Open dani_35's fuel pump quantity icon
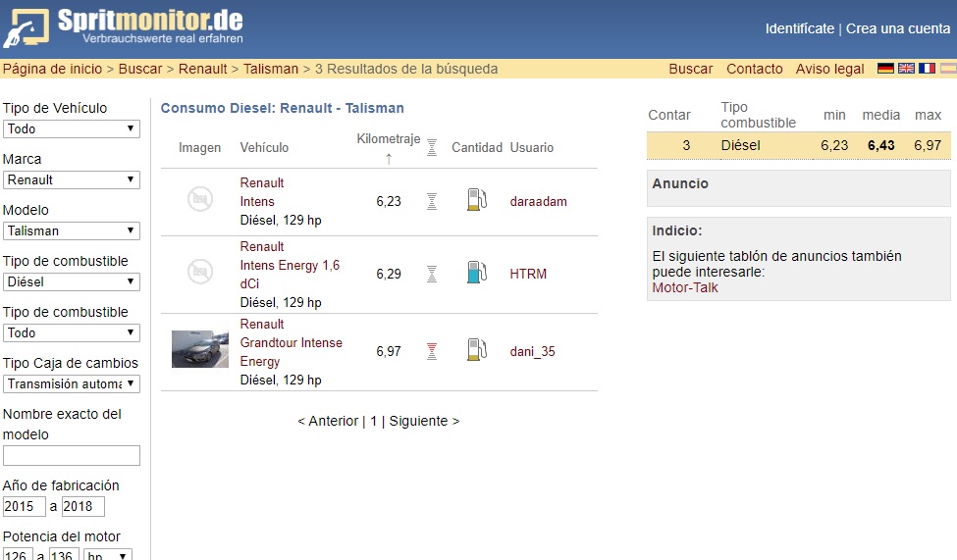Viewport: 957px width, 560px height. coord(477,349)
